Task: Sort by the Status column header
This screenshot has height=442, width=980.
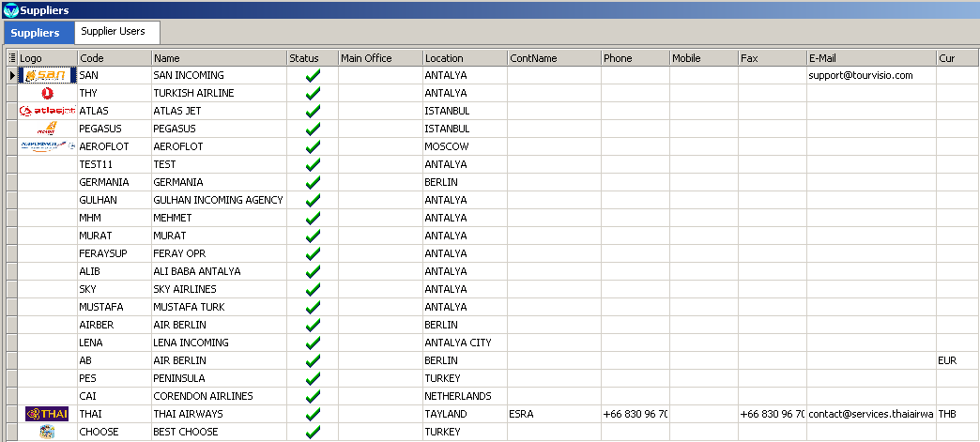Action: (312, 58)
